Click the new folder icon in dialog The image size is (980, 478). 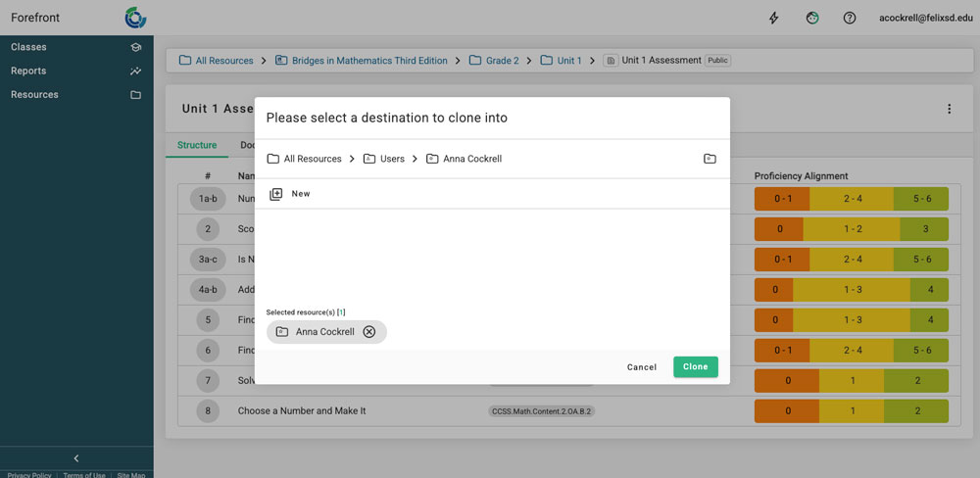click(710, 159)
